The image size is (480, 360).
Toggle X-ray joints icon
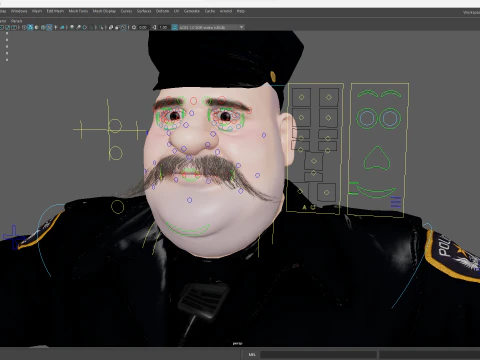123,27
